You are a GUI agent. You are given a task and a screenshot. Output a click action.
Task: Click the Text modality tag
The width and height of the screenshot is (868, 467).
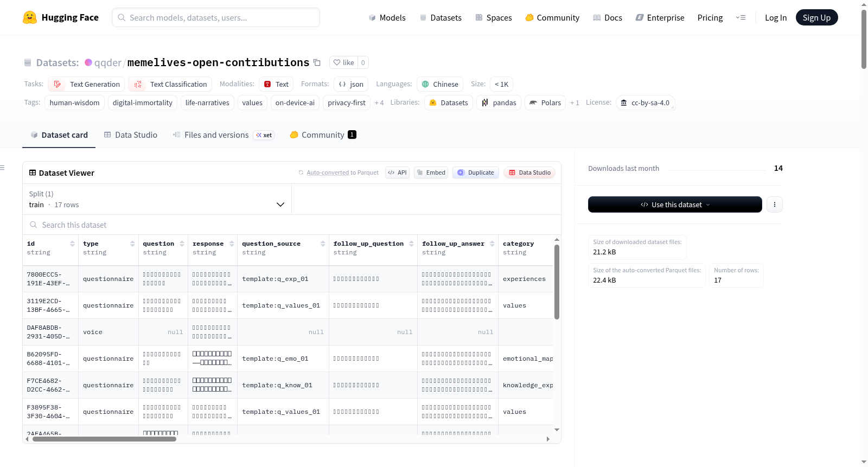click(x=276, y=84)
